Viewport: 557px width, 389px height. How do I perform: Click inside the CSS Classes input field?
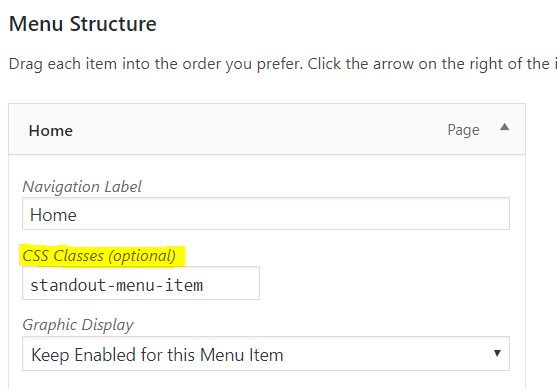click(x=141, y=283)
